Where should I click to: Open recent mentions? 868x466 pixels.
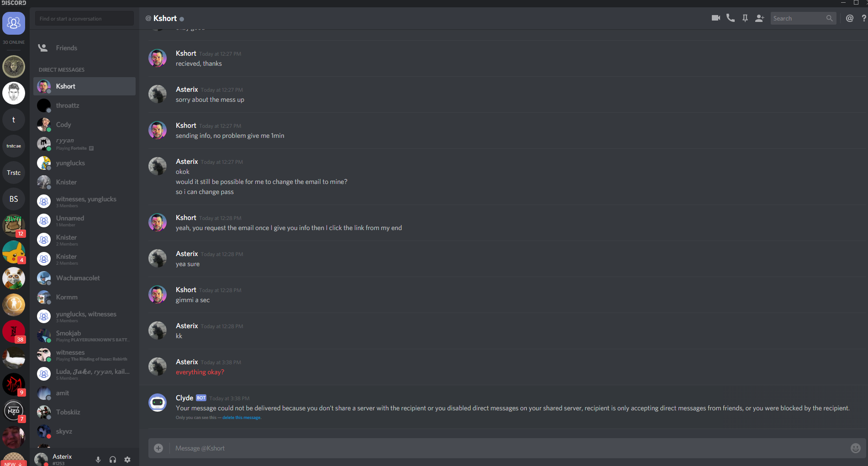click(x=850, y=18)
